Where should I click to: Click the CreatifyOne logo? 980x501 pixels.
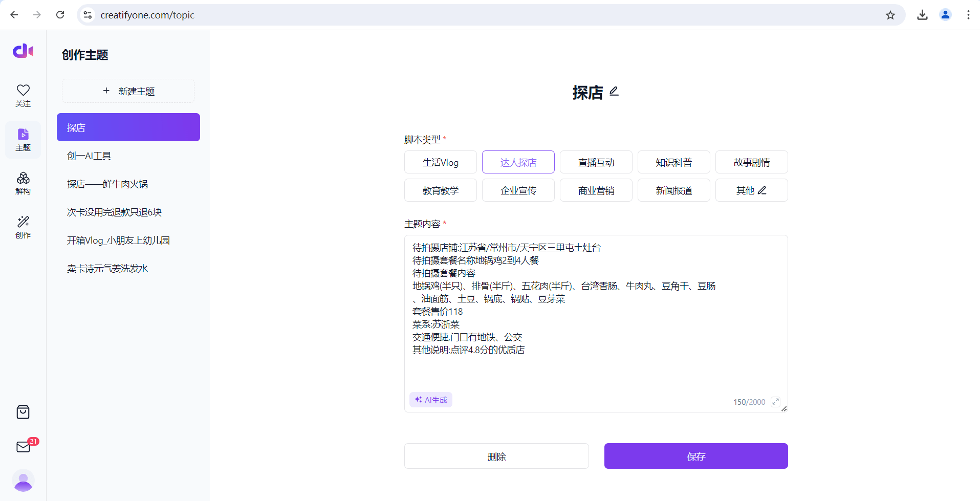(x=23, y=51)
